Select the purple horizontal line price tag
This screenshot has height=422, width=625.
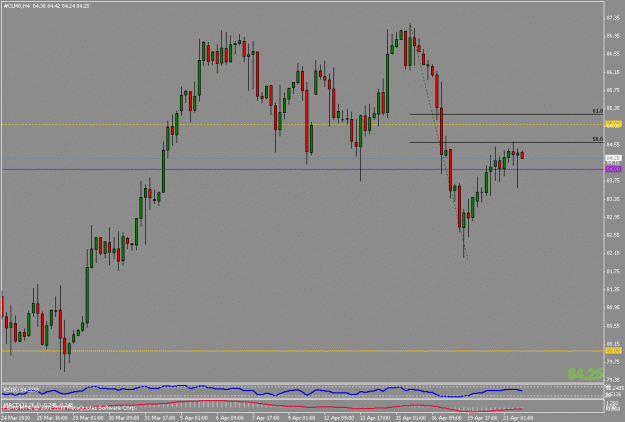tap(613, 169)
